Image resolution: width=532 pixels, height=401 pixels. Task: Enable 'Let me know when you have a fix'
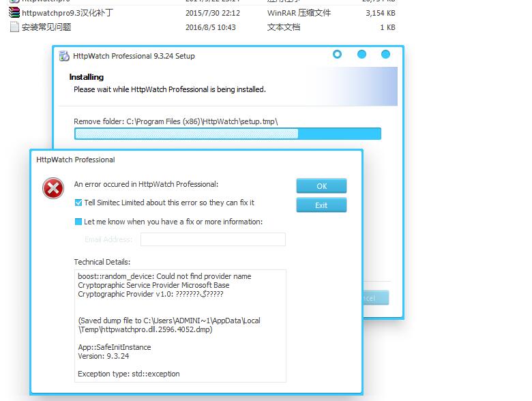[78, 222]
